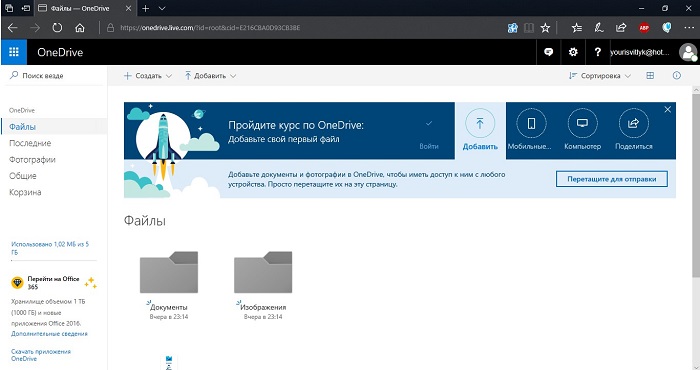700x370 pixels.
Task: Open the shield extension icon
Action: coord(667,28)
